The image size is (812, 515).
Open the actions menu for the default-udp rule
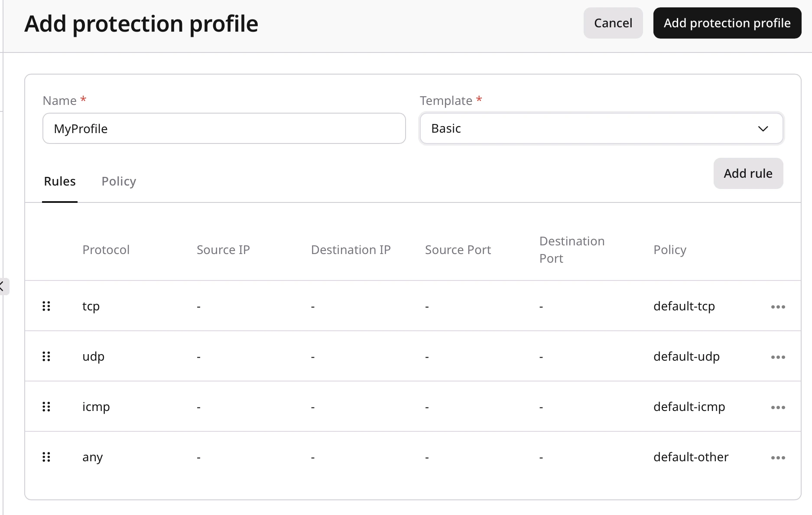(x=778, y=357)
